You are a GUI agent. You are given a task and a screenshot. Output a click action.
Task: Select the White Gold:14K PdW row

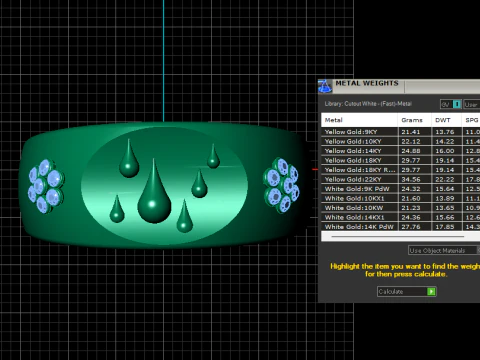pos(401,227)
